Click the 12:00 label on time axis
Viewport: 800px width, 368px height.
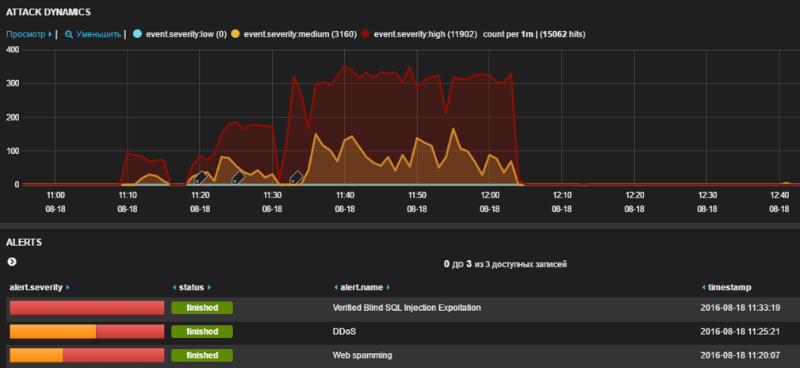click(x=490, y=195)
